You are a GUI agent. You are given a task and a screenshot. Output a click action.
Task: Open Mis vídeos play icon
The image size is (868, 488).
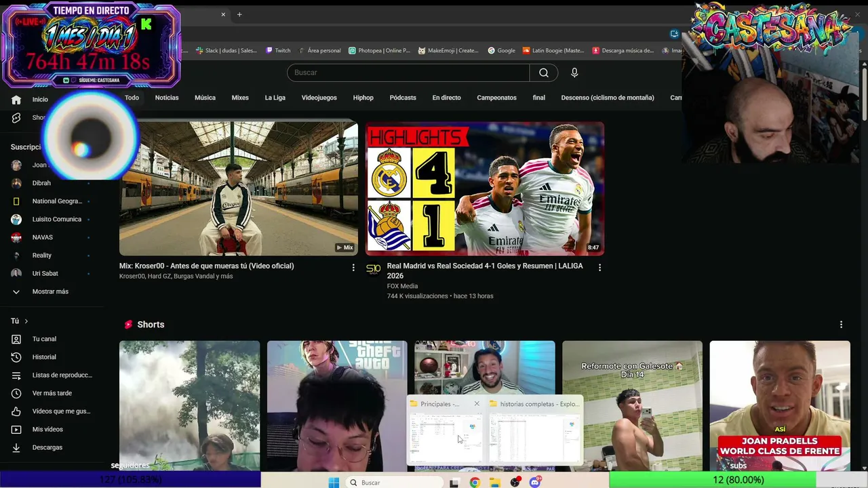pos(16,429)
